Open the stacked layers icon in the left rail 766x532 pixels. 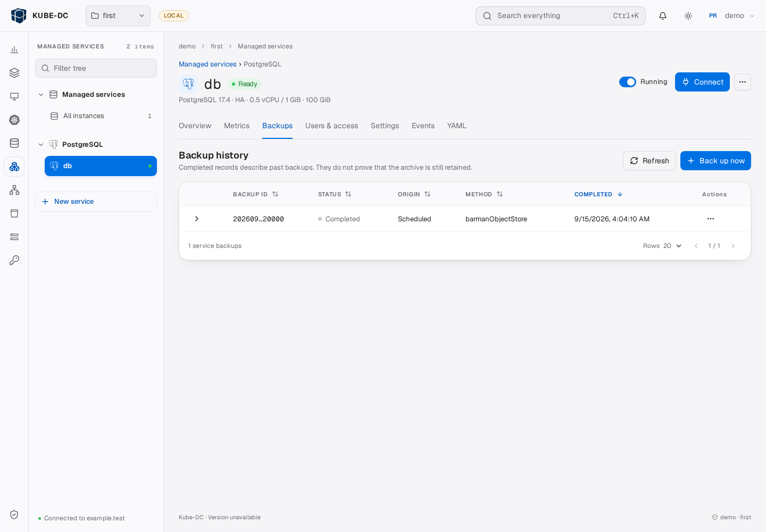(14, 73)
